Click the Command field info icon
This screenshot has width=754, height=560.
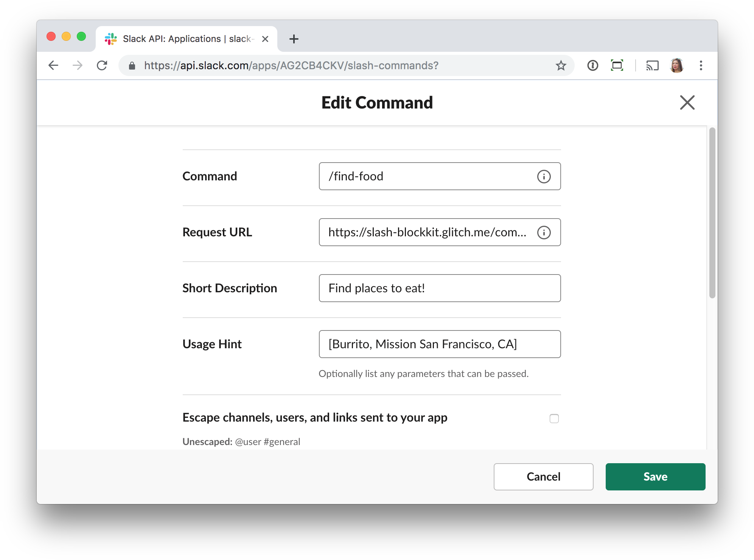click(544, 177)
